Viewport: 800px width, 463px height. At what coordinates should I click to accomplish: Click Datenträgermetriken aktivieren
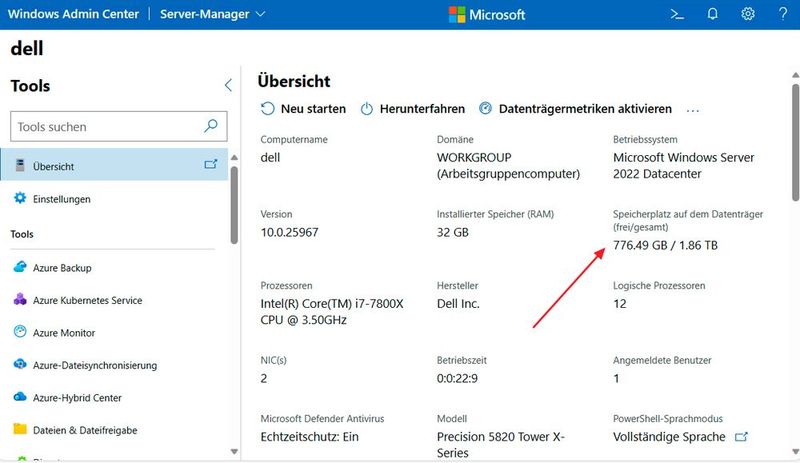pyautogui.click(x=576, y=109)
